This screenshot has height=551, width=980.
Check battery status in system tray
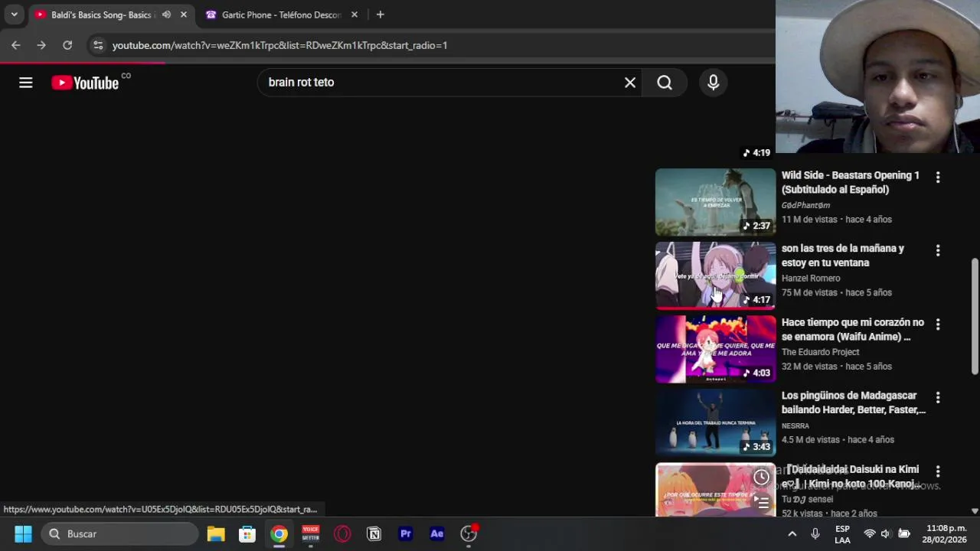[x=904, y=534]
